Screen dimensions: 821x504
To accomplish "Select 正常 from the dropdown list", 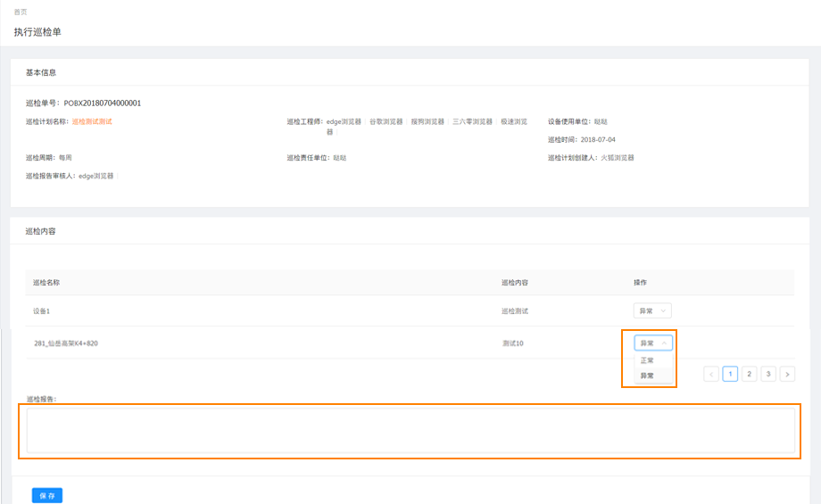I will (x=647, y=360).
